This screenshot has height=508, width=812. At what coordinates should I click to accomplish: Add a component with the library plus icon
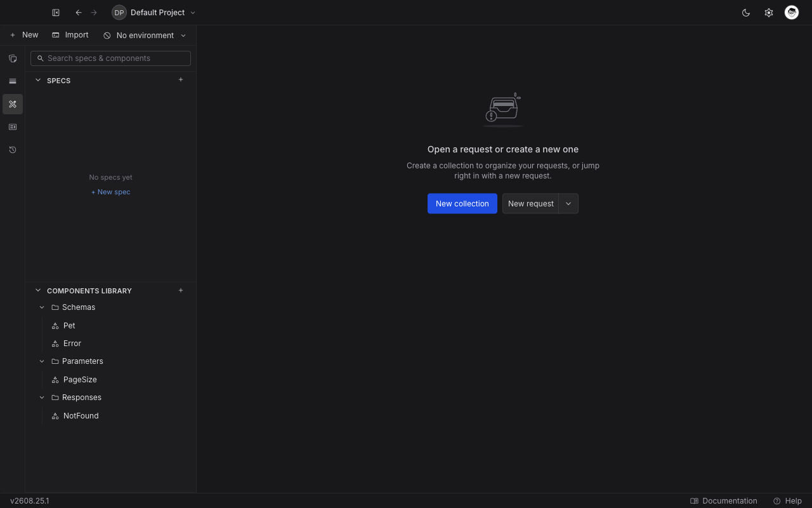181,290
